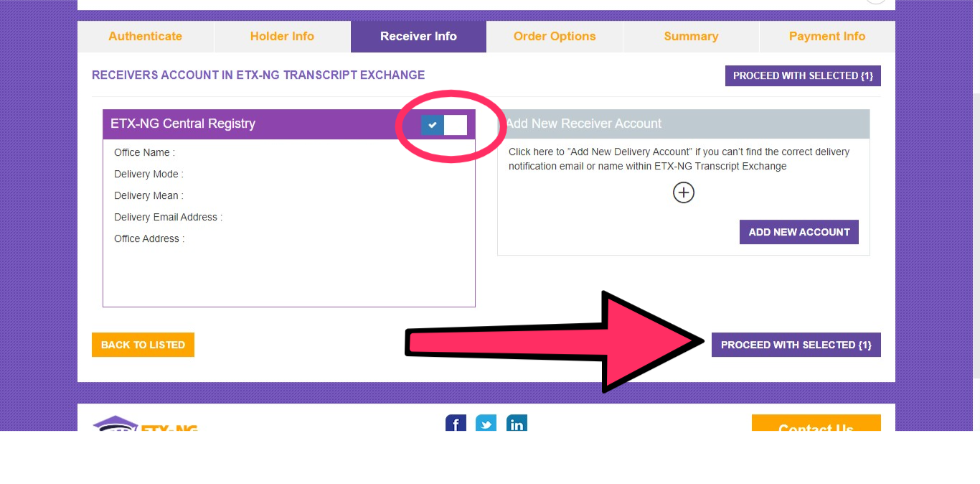Switch to the Order Options tab
Viewport: 980px width, 484px height.
pos(554,36)
